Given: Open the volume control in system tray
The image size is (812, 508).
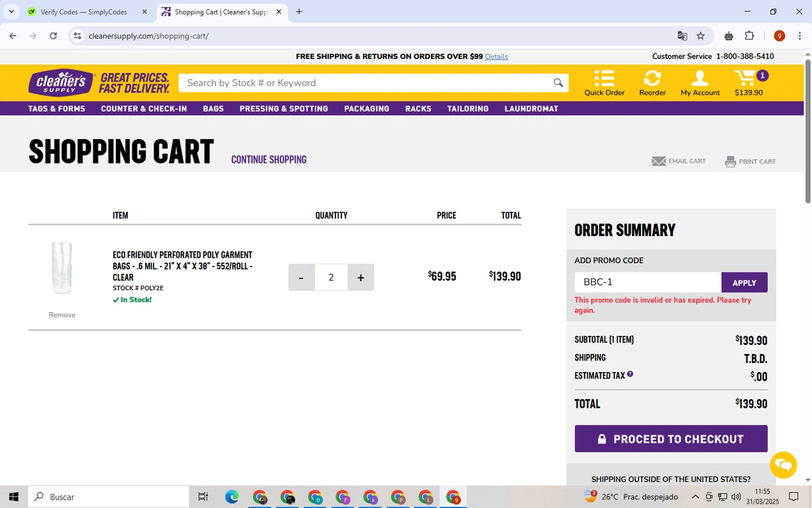Looking at the screenshot, I should point(736,497).
